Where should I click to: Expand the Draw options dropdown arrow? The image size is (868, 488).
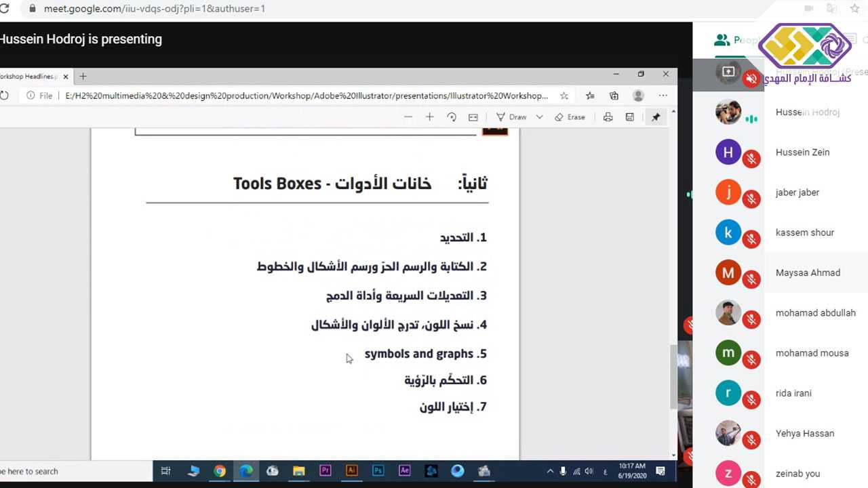tap(540, 117)
